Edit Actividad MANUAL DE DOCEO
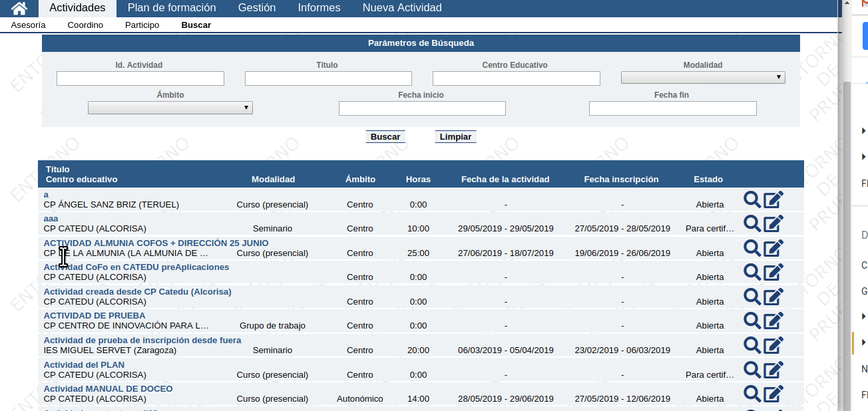Image resolution: width=868 pixels, height=411 pixels. [x=773, y=394]
